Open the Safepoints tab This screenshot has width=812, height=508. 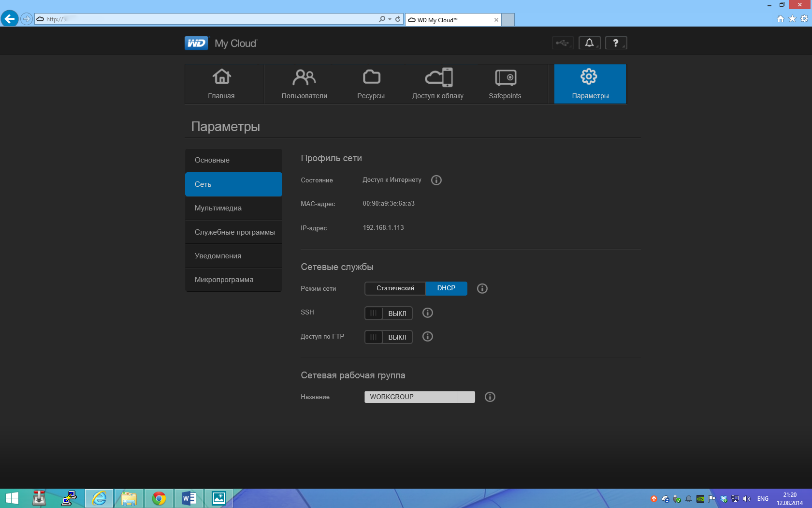click(x=505, y=84)
